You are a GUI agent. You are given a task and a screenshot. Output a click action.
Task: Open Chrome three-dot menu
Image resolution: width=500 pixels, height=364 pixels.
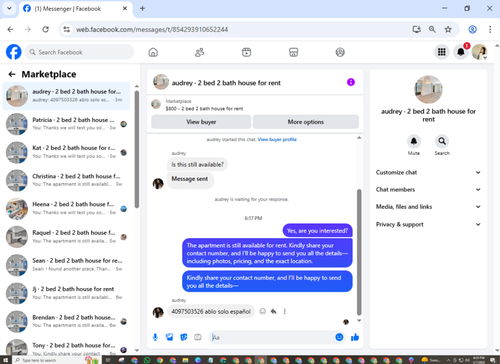(490, 29)
